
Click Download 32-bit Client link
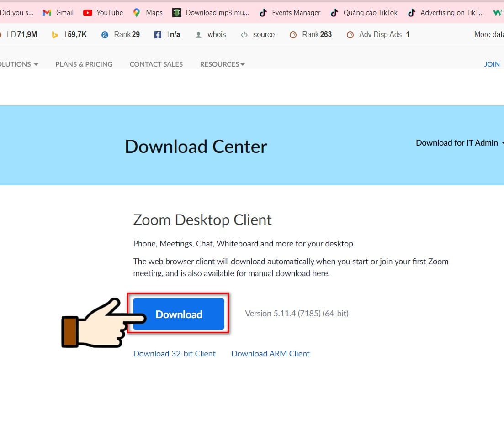(x=174, y=353)
